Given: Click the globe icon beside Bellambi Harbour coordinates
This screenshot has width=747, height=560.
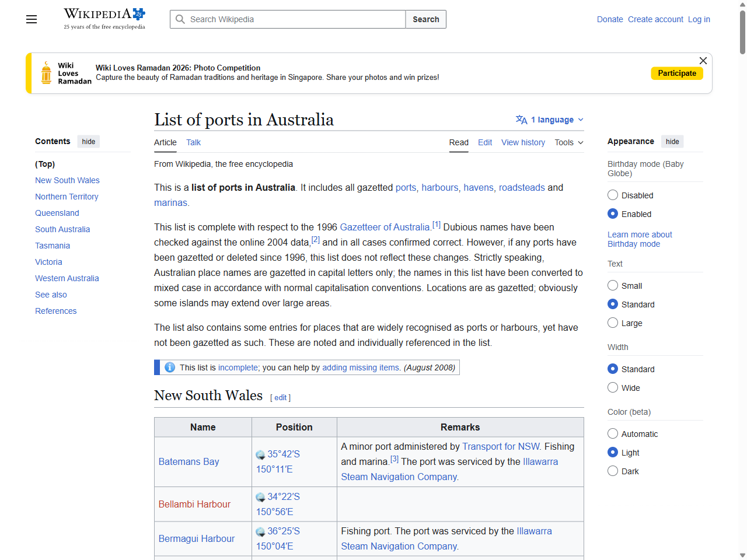Looking at the screenshot, I should pyautogui.click(x=260, y=496).
